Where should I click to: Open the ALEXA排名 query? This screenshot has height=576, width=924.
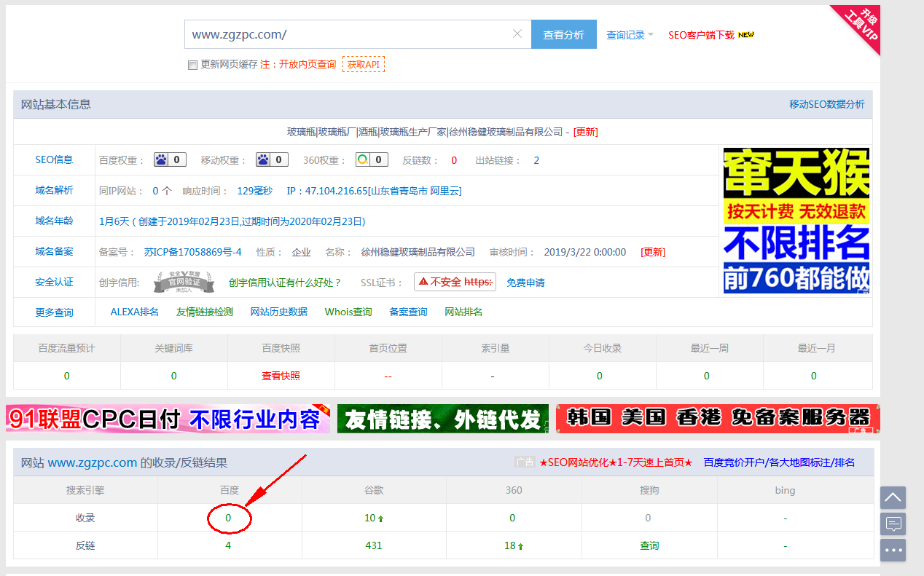(135, 312)
